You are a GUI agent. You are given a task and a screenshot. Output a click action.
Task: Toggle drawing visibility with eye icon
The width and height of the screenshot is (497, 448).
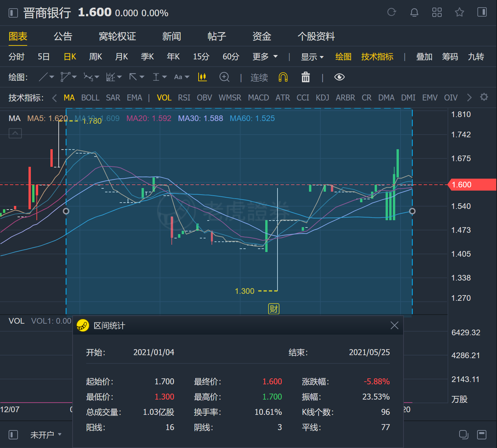[339, 77]
